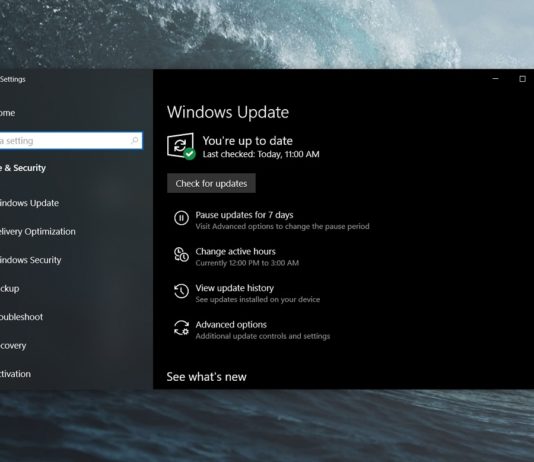This screenshot has height=462, width=534.
Task: Select Windows Security in the sidebar
Action: [30, 260]
